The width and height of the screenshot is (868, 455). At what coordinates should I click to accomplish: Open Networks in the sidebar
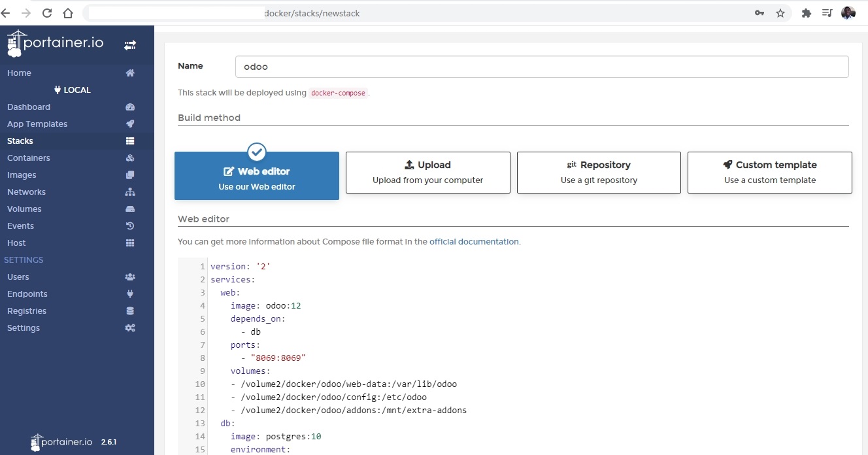pos(26,192)
